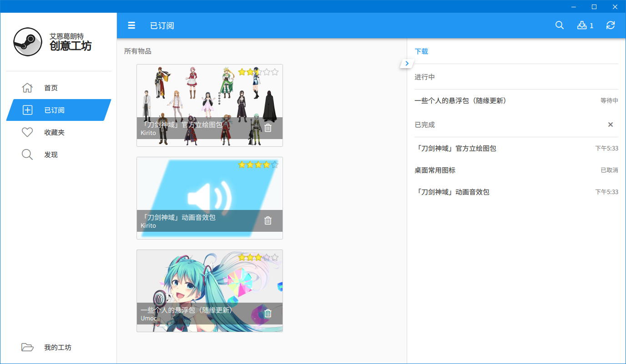Click card title 「刀剑神域」动画音效包
Screen dimensions: 626x364
(178, 217)
